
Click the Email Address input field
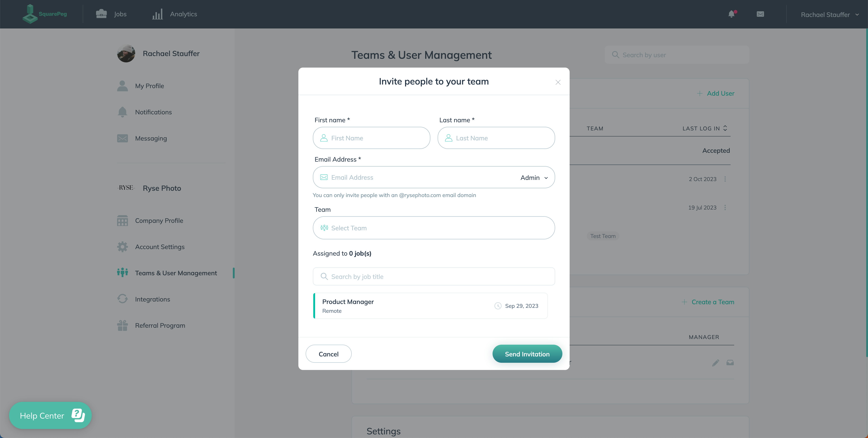tap(416, 177)
